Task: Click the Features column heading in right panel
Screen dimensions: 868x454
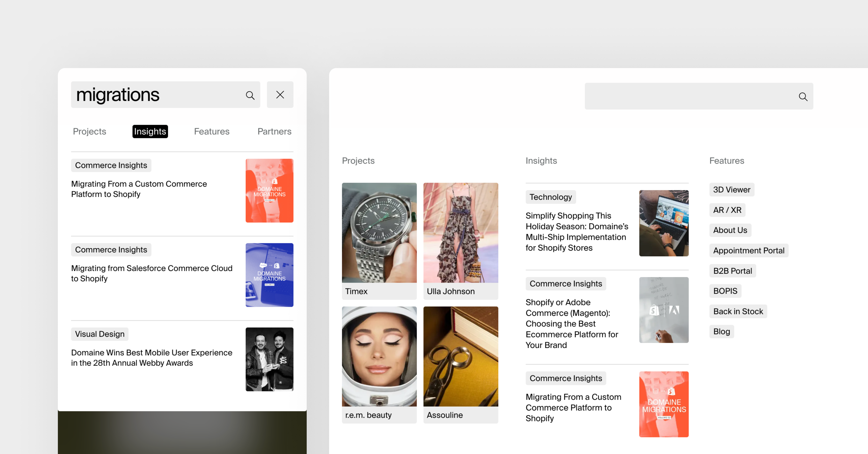Action: pos(726,161)
